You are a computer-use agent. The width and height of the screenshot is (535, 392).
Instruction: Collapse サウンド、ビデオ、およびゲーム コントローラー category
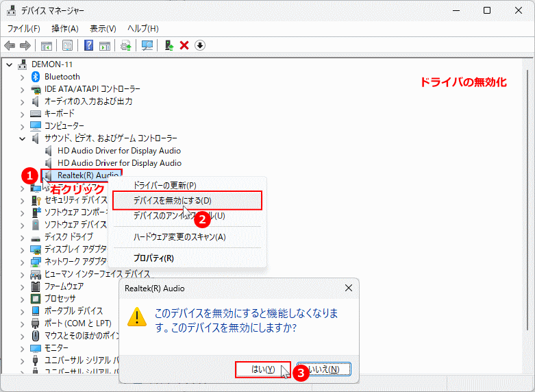[22, 138]
